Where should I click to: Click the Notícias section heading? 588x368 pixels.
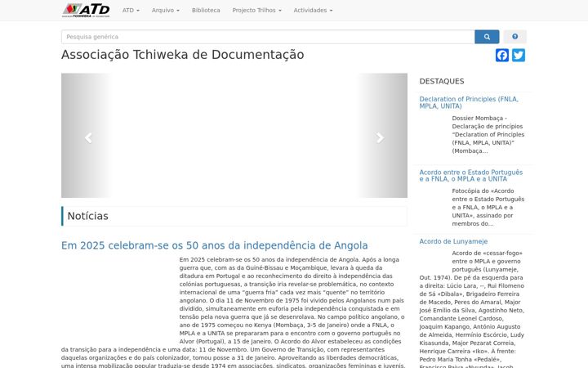tap(87, 216)
